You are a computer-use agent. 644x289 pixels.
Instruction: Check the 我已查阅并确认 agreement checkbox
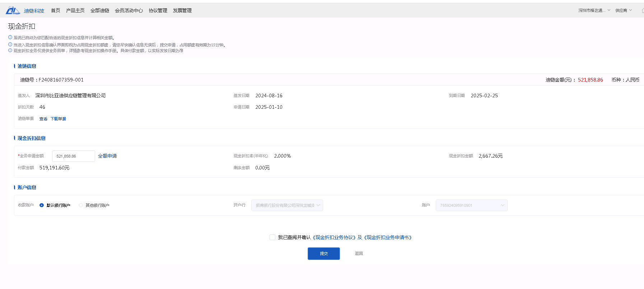272,237
